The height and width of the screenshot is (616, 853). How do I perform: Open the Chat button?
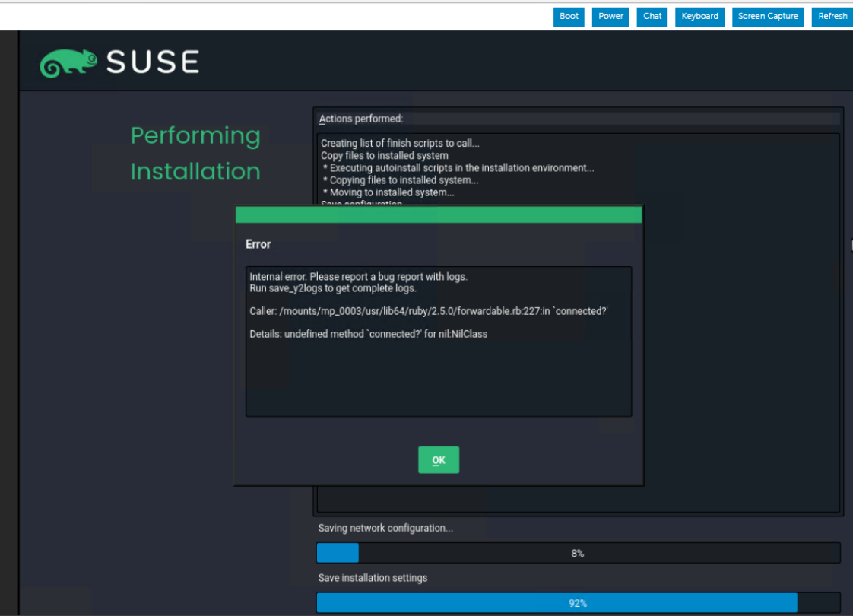[652, 16]
